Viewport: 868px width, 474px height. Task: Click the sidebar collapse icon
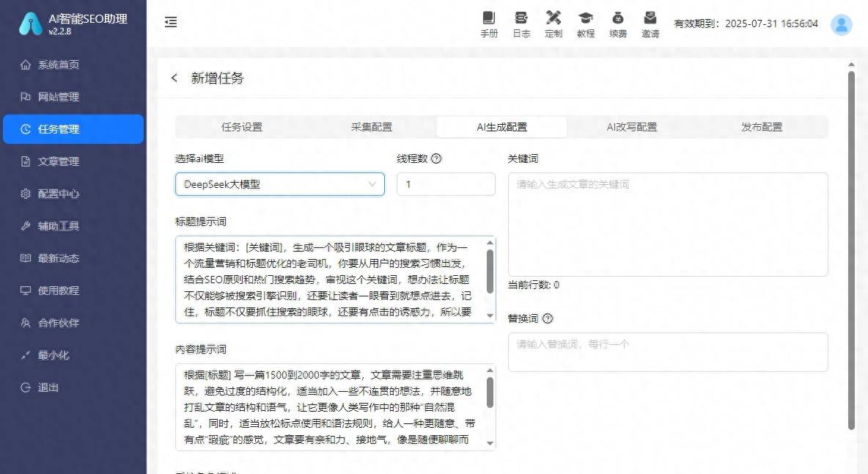tap(171, 23)
